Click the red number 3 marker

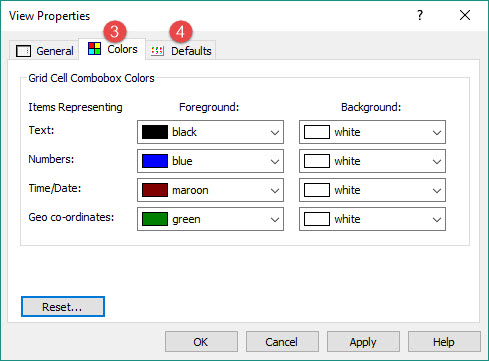[115, 32]
